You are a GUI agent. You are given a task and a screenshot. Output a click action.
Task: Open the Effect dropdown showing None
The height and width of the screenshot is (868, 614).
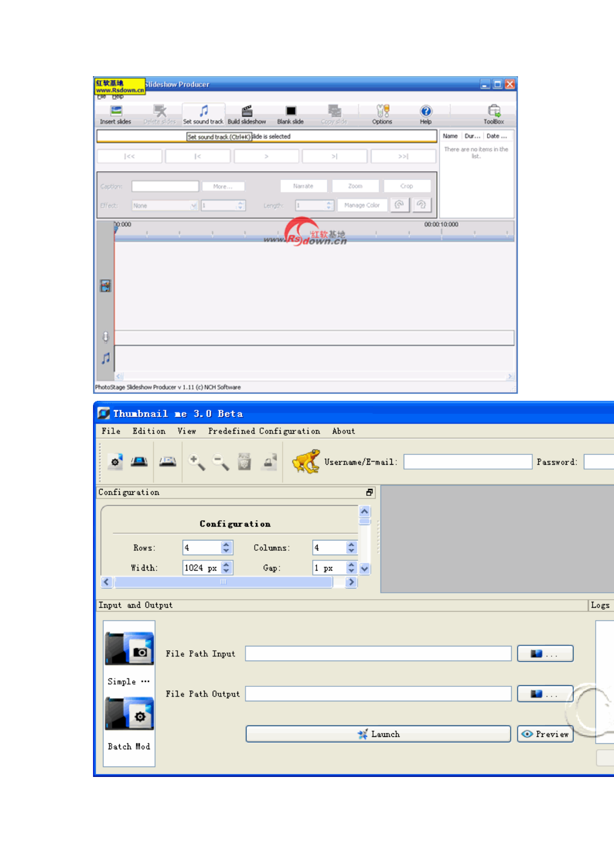(165, 205)
